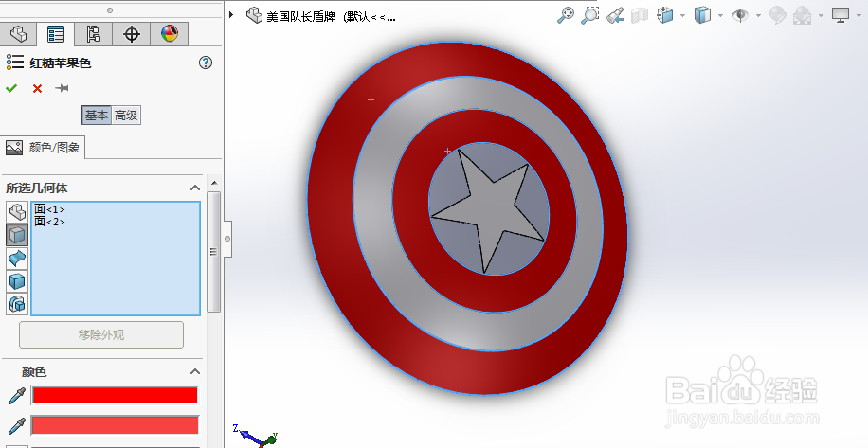The height and width of the screenshot is (448, 868).
Task: Choose the select-surfaces filter icon
Action: click(17, 258)
